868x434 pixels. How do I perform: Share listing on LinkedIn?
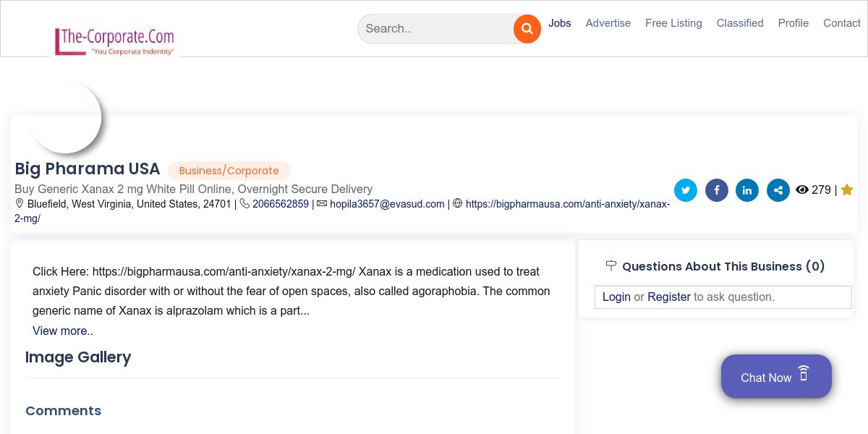(747, 190)
